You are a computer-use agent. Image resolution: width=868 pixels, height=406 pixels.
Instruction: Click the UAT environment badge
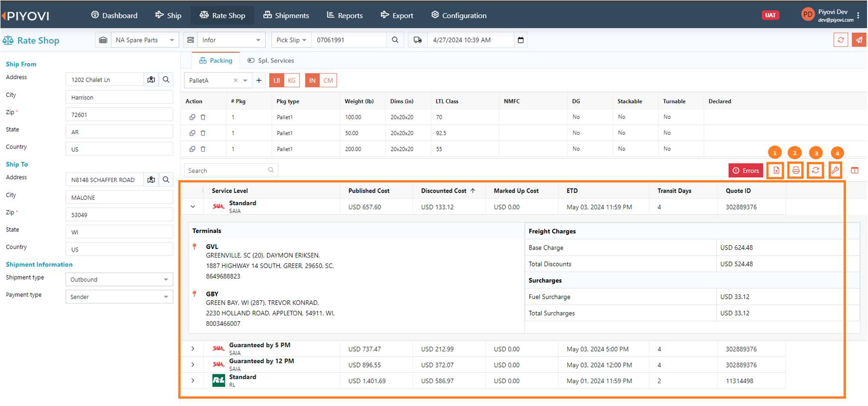tap(770, 15)
